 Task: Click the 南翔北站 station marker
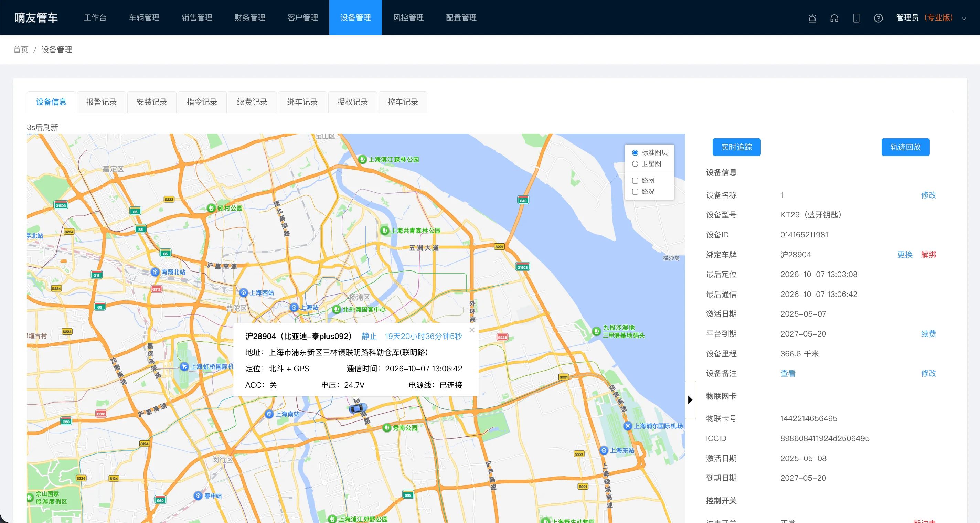pos(155,272)
